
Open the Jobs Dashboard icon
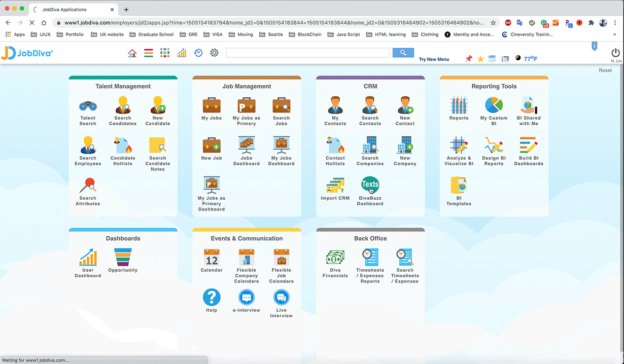pos(247,145)
